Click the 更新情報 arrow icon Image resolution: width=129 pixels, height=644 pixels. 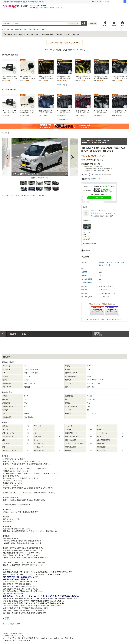(x=82, y=250)
